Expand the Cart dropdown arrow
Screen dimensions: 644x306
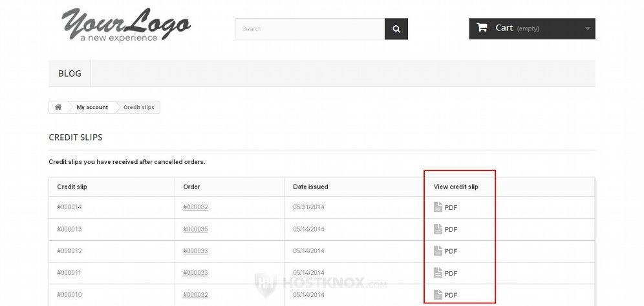click(587, 28)
